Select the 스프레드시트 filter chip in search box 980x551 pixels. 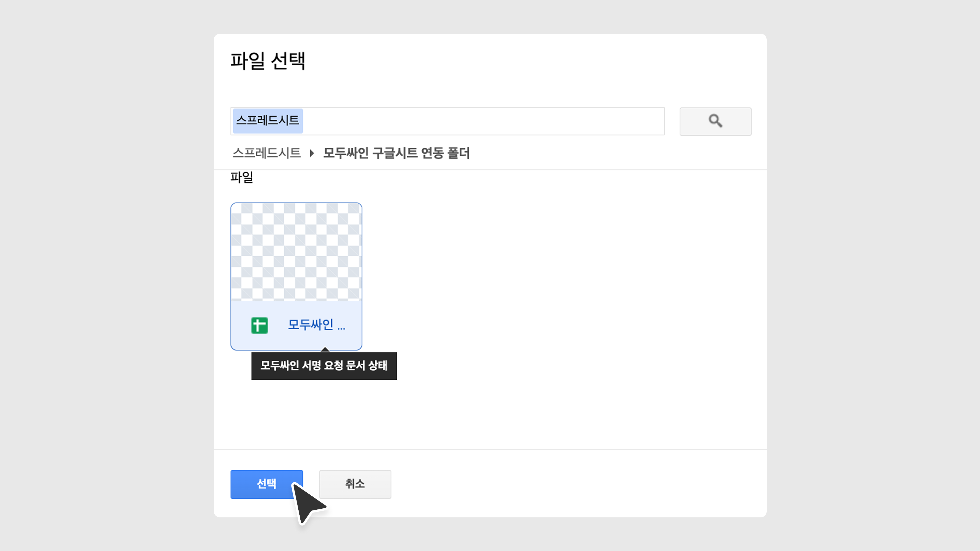point(268,121)
